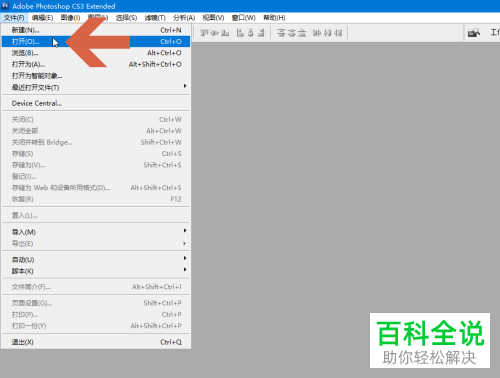The image size is (500, 378).
Task: Click the 恢复(R) menu entry
Action: click(96, 199)
